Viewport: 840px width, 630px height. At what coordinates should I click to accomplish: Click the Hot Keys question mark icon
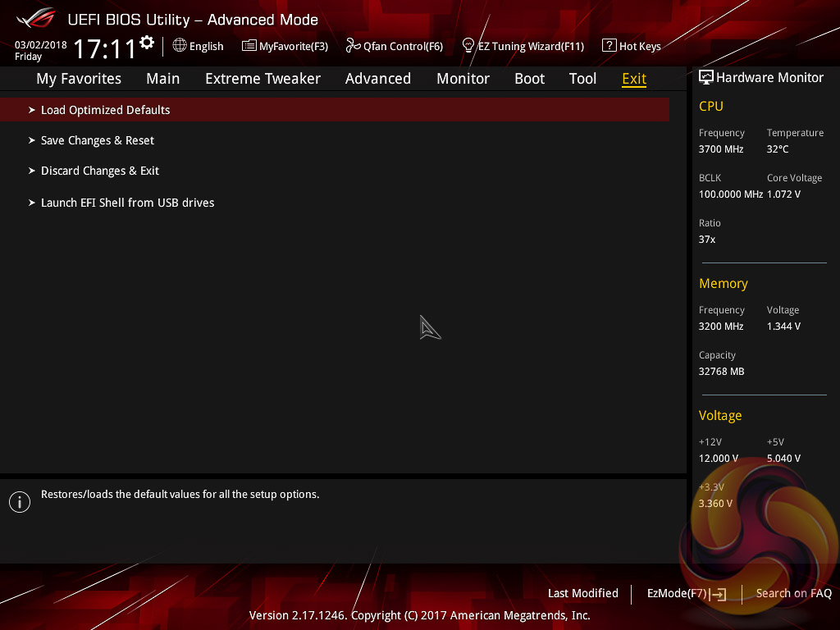click(609, 45)
